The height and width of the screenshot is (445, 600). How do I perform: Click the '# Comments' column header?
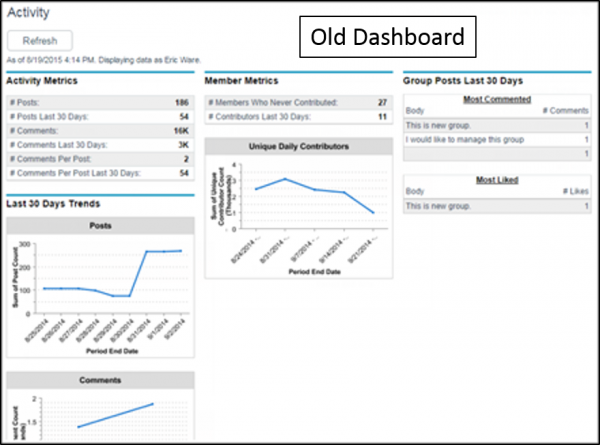click(565, 111)
